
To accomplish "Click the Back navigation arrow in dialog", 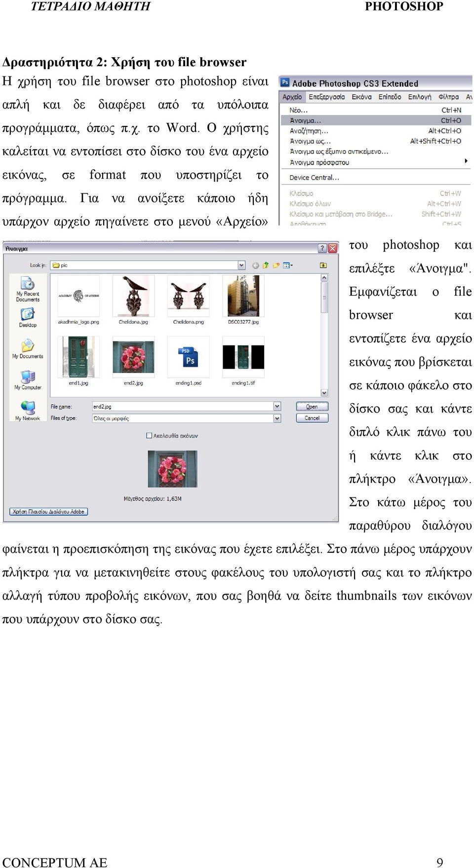I will [255, 265].
